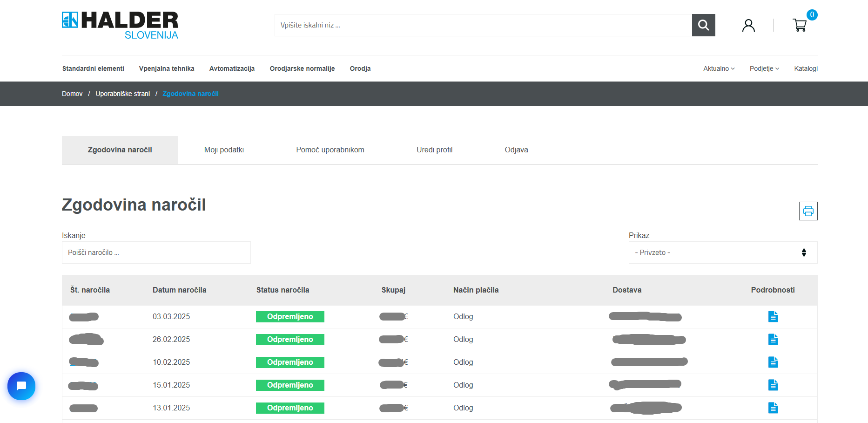Switch to the Moji podatki tab
The image size is (868, 423).
click(224, 150)
